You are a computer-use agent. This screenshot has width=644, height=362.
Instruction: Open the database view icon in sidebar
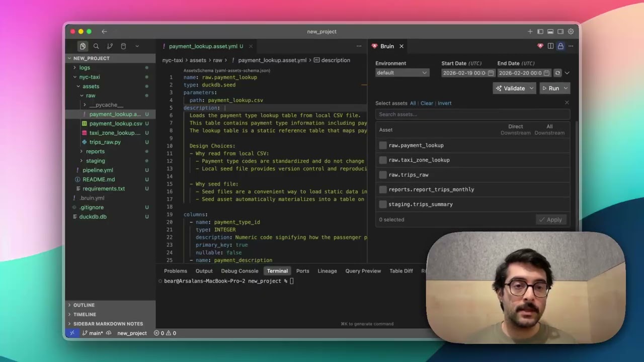click(x=123, y=46)
